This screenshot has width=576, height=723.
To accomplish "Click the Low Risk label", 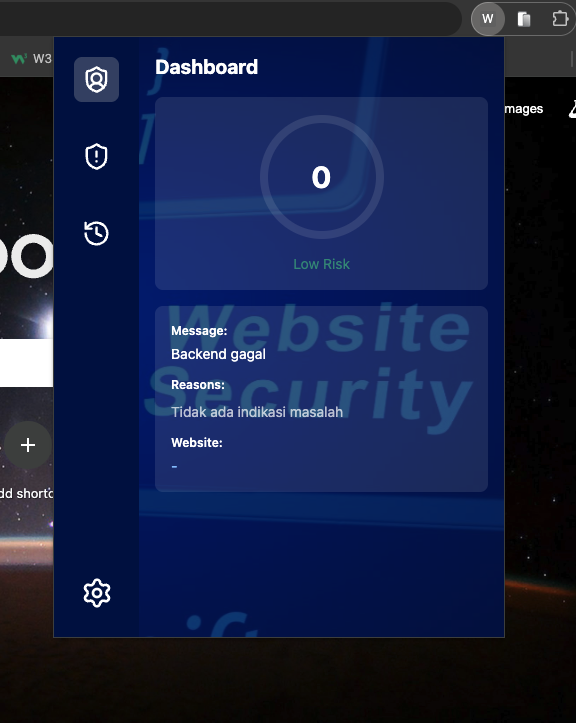I will point(321,264).
